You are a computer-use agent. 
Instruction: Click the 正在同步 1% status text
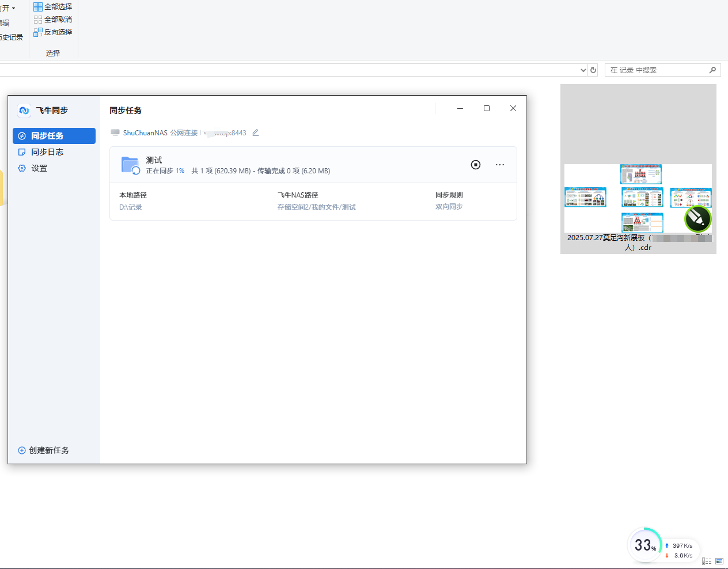pyautogui.click(x=165, y=171)
